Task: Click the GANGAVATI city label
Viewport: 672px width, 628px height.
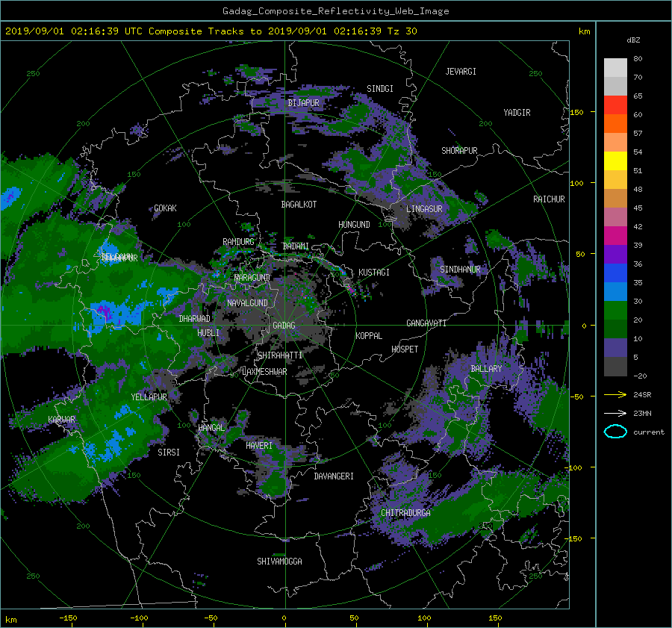Action: pyautogui.click(x=426, y=323)
